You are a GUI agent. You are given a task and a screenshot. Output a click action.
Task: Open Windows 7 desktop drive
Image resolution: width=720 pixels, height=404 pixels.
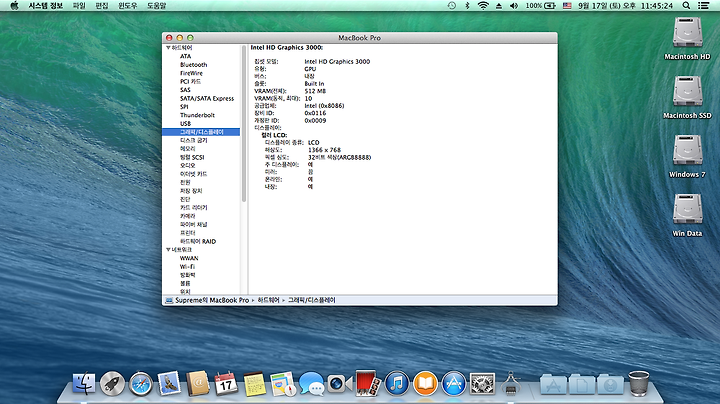pos(687,156)
